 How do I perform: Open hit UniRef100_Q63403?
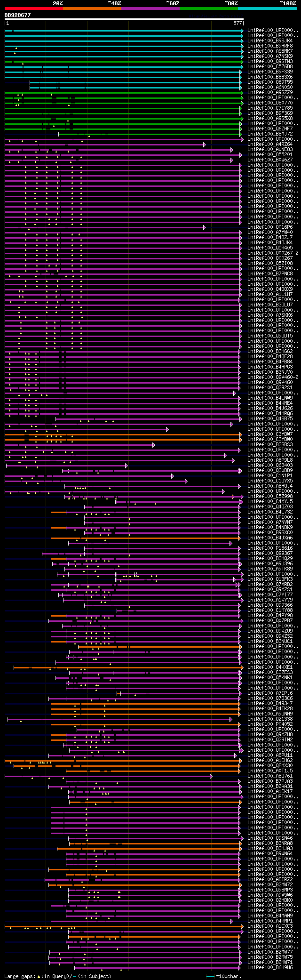click(x=270, y=465)
